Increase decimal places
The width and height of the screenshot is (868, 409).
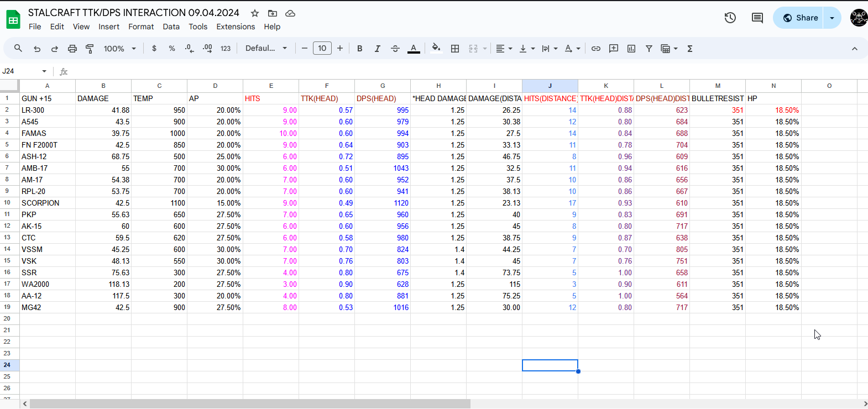(x=207, y=49)
